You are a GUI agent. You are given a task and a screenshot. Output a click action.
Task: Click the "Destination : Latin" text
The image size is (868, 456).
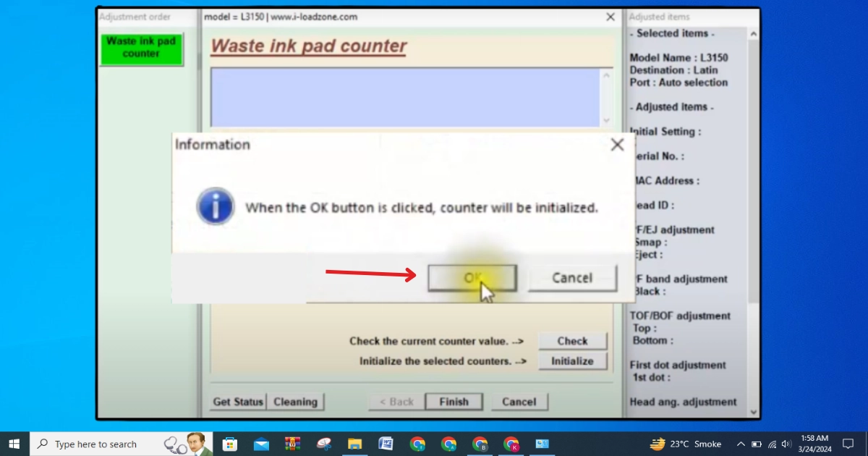coord(673,70)
